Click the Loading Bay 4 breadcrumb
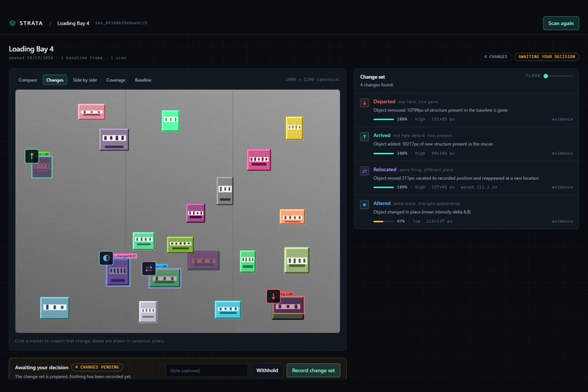 (x=73, y=23)
